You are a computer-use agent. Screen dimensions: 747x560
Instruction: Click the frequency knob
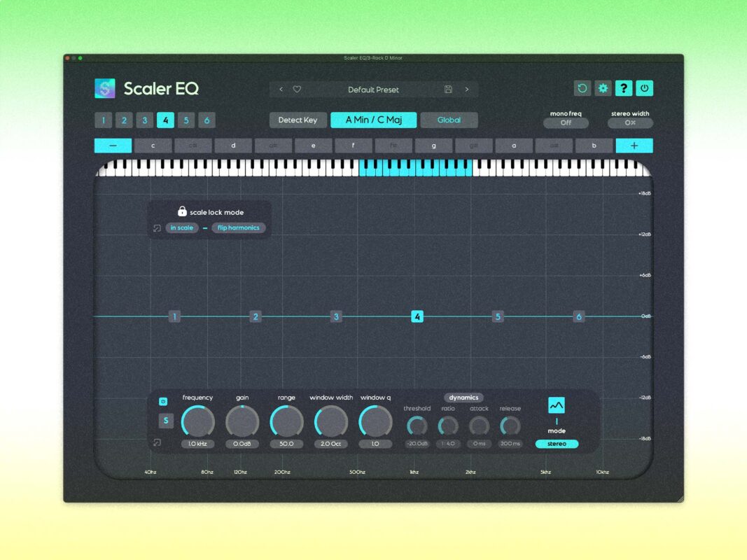tap(197, 421)
